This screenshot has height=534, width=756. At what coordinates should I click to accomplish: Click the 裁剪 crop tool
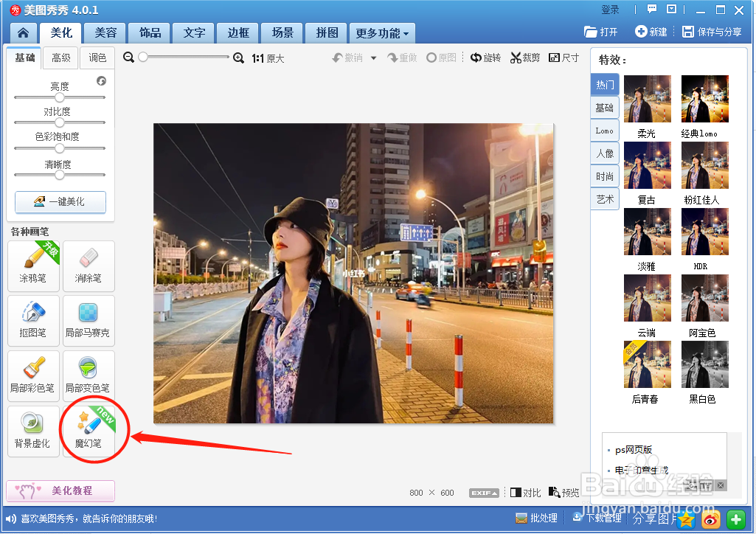click(525, 58)
